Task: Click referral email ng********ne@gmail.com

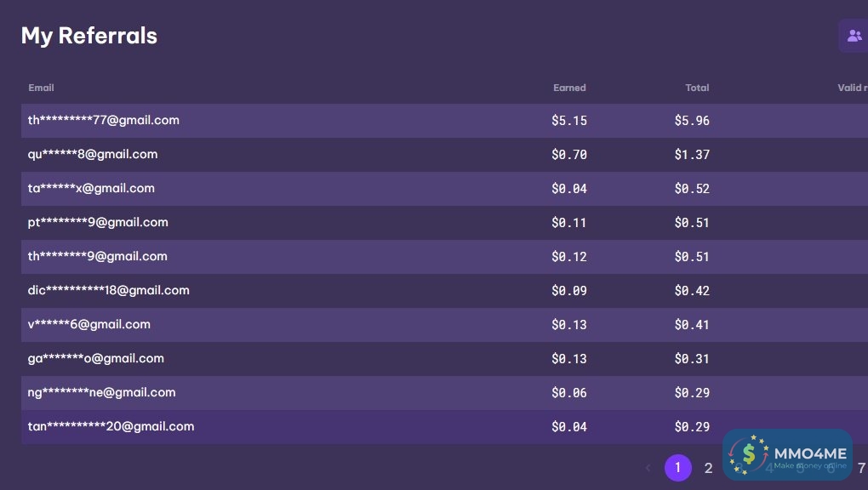Action: point(102,393)
